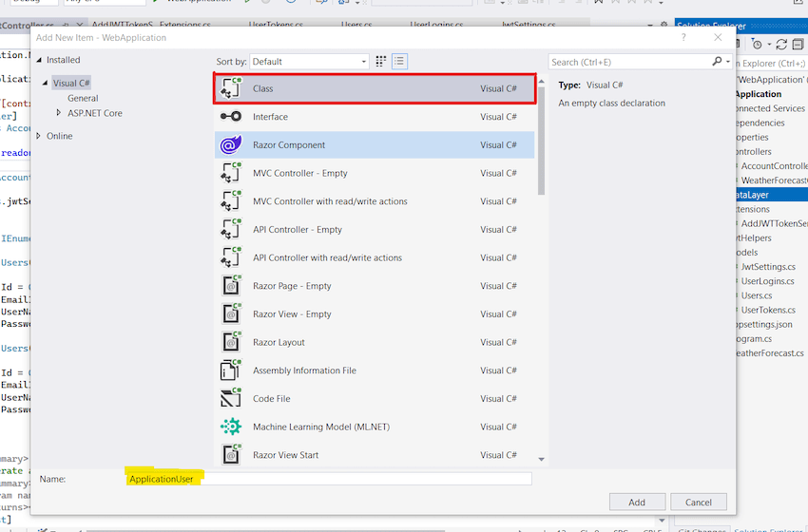Select the General category
This screenshot has width=808, height=532.
click(x=83, y=98)
